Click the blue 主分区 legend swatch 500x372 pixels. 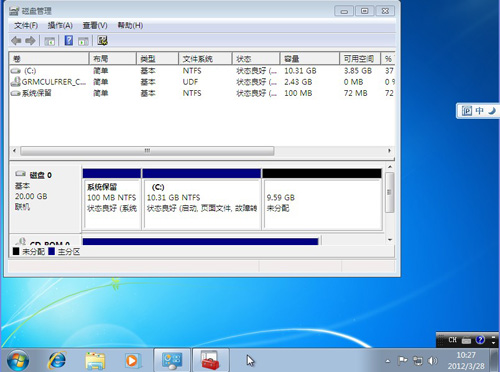tap(51, 251)
